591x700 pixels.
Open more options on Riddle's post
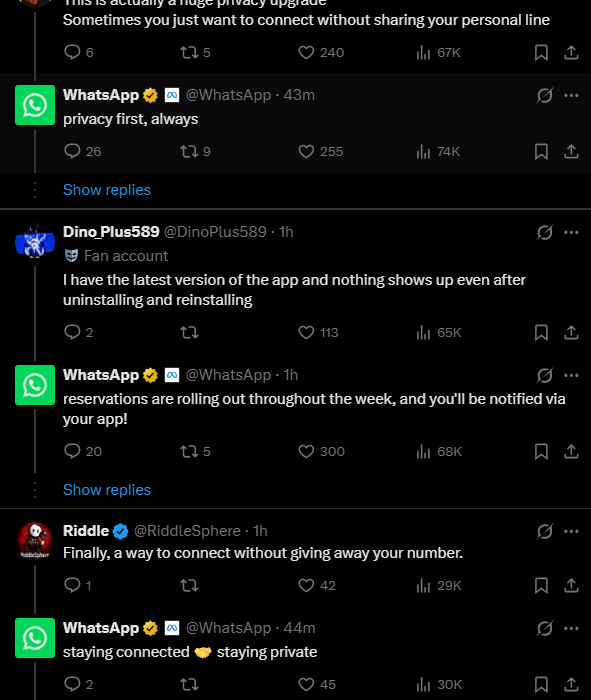[x=571, y=531]
